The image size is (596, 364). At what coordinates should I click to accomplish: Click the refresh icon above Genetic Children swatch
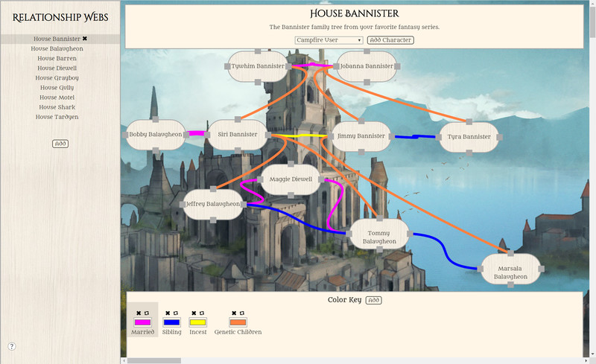(x=242, y=313)
